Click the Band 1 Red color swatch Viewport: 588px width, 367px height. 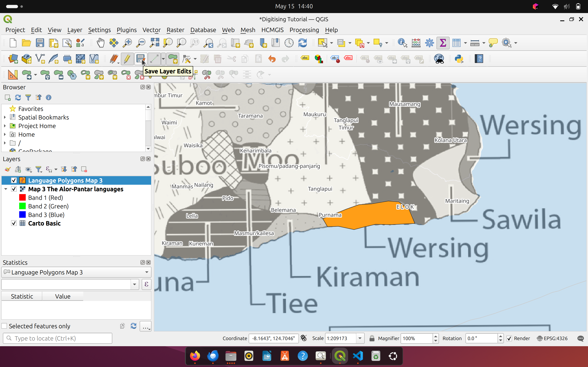tap(22, 198)
